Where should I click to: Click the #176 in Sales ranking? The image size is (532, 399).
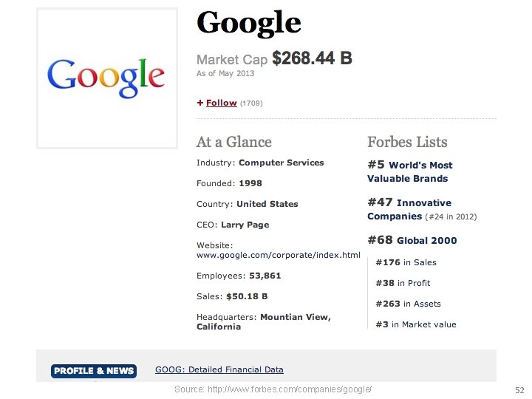[406, 262]
